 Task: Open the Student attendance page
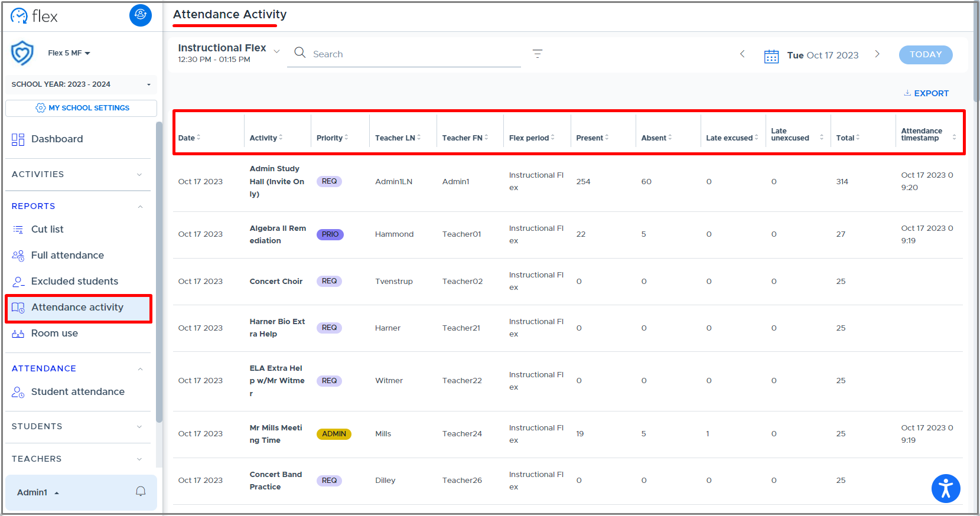pos(77,392)
